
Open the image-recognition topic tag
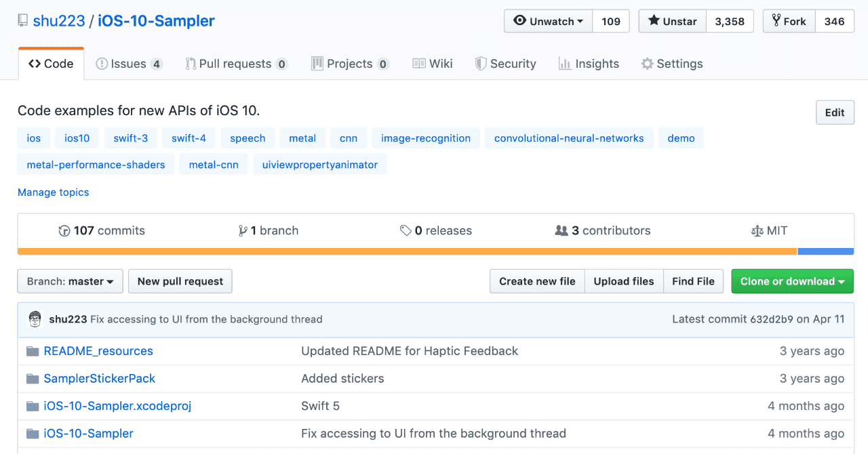(x=426, y=138)
